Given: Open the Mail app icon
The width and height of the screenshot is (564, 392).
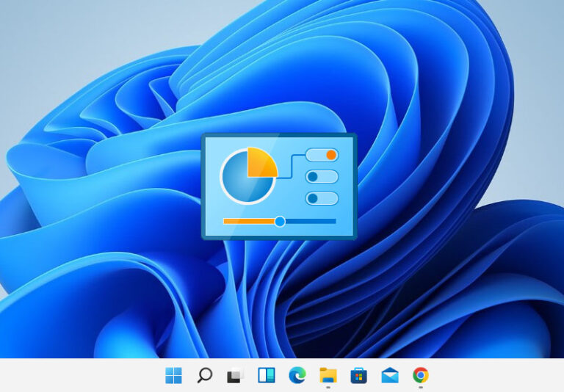Looking at the screenshot, I should pyautogui.click(x=390, y=375).
